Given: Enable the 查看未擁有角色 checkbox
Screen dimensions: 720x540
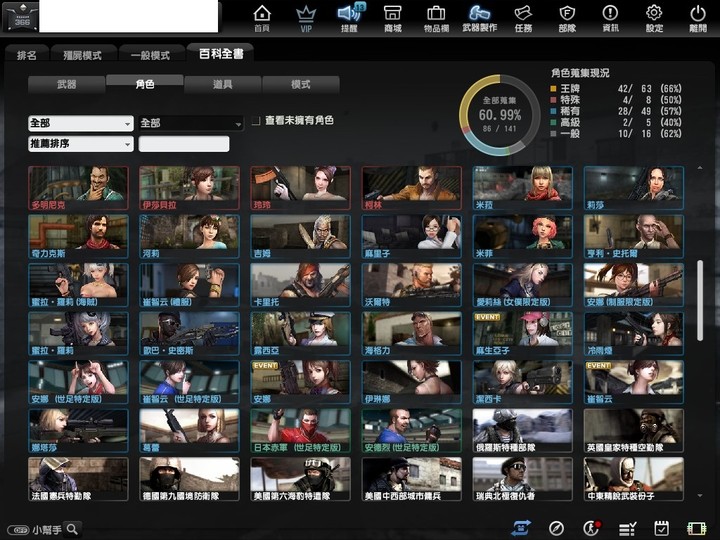Looking at the screenshot, I should click(256, 121).
